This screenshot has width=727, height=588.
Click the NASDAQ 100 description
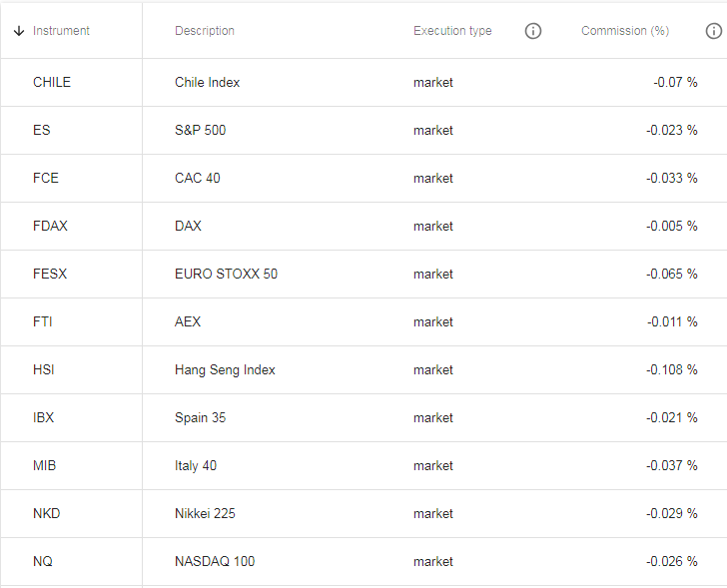coord(215,561)
